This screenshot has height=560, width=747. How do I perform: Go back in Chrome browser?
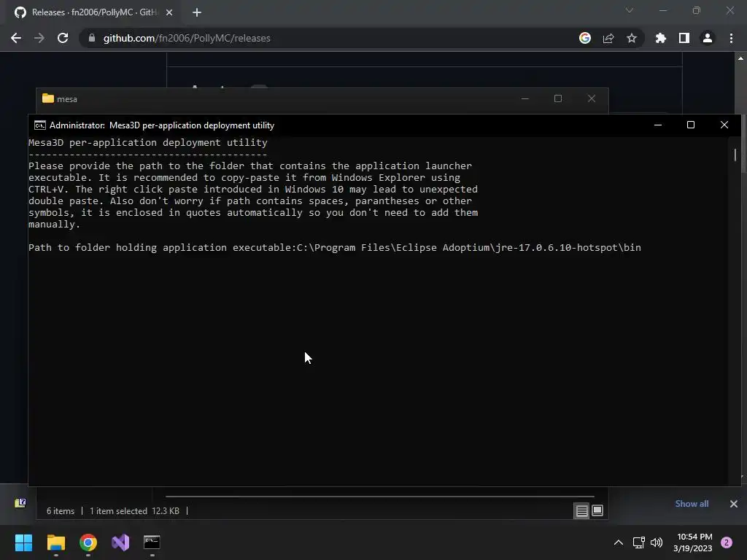point(16,38)
